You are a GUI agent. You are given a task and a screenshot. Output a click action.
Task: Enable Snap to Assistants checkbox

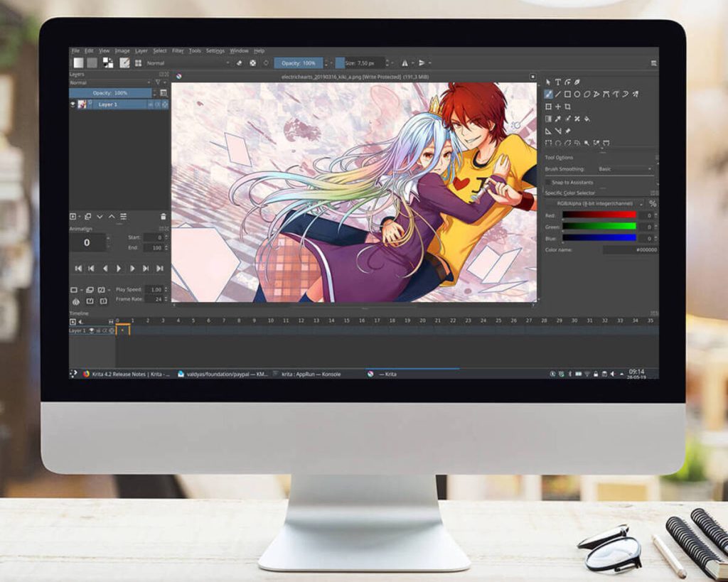click(548, 183)
